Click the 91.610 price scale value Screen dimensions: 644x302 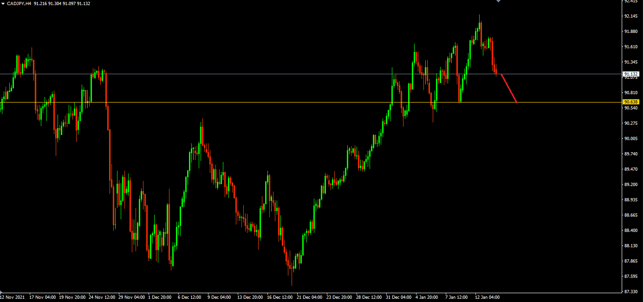(x=631, y=47)
